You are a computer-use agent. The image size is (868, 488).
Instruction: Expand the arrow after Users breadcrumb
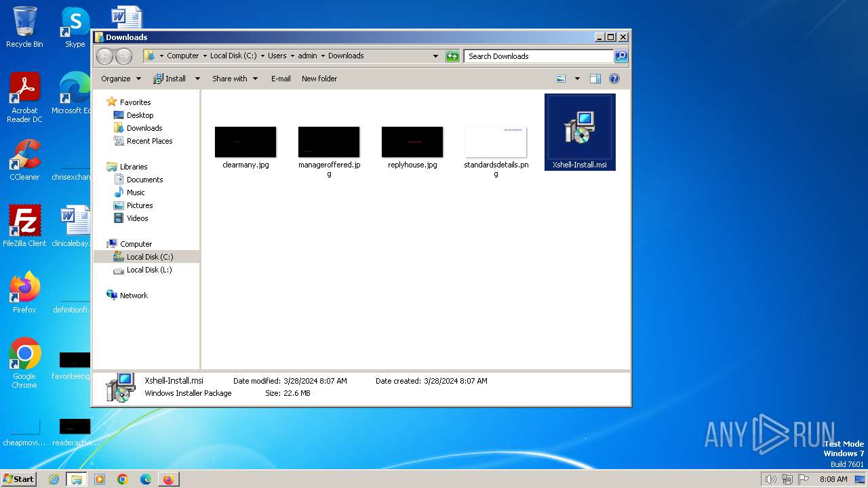[292, 56]
